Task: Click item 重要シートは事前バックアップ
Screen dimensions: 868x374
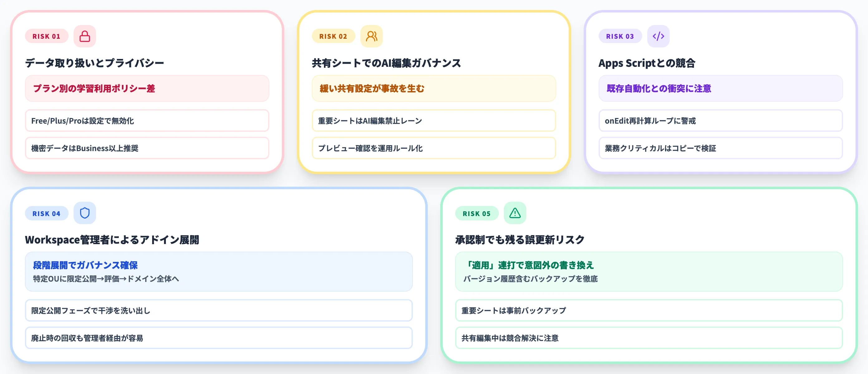Action: tap(649, 310)
